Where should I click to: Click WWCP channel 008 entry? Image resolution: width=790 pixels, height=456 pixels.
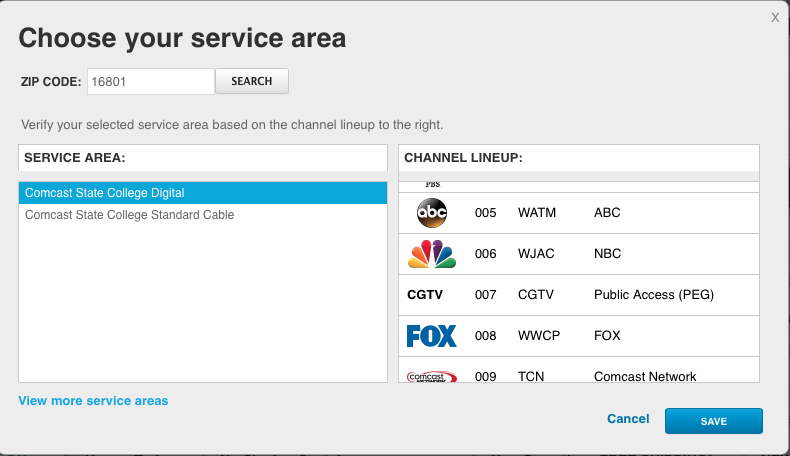(x=536, y=336)
